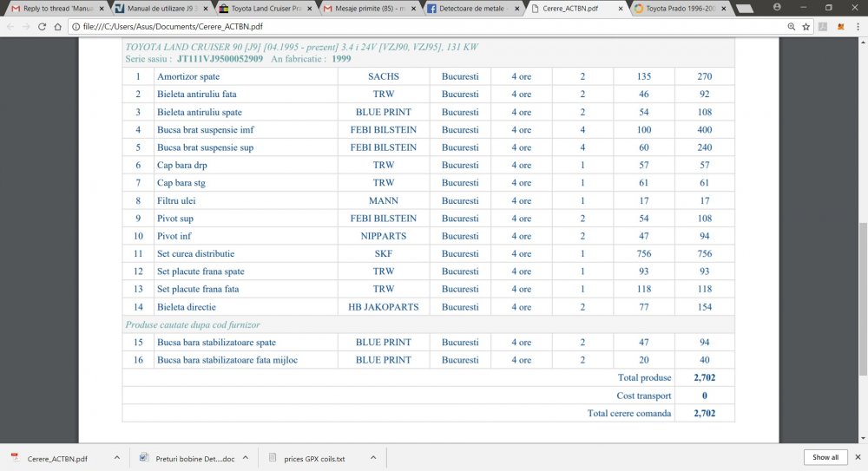Screen dimensions: 868x471
Task: Click the 'HB JAKOPARTS' manufacturer cell
Action: coord(383,306)
